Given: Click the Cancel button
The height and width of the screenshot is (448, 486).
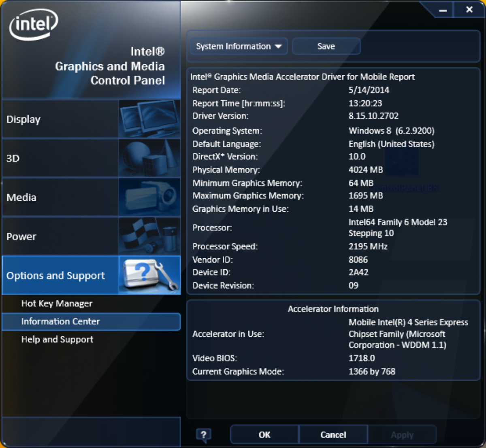Looking at the screenshot, I should pos(333,435).
